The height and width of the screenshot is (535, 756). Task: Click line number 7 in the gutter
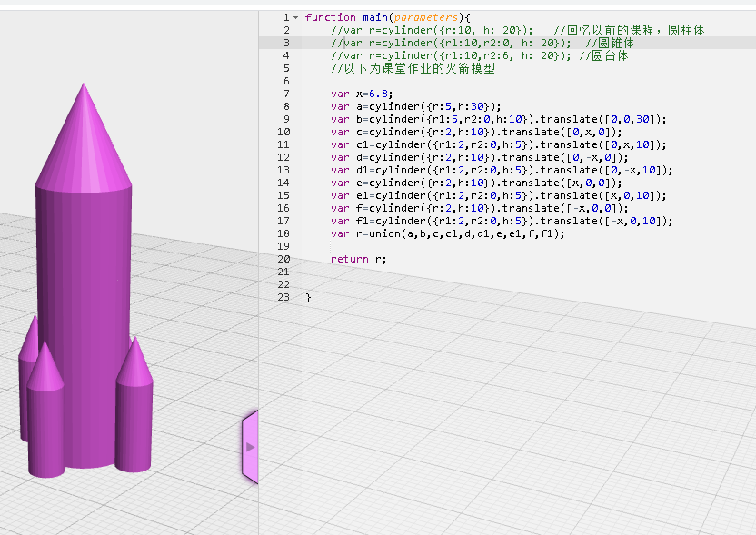coord(286,94)
